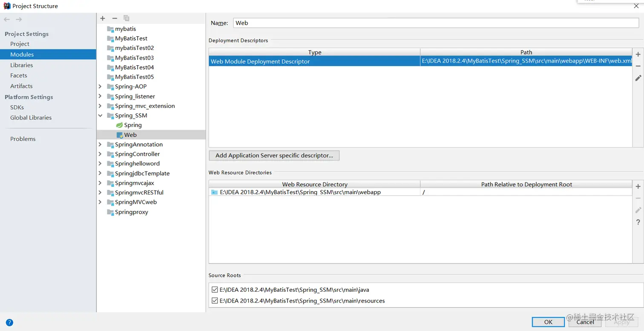Switch to the Libraries section
Screen dimensions: 644x331
pyautogui.click(x=22, y=65)
